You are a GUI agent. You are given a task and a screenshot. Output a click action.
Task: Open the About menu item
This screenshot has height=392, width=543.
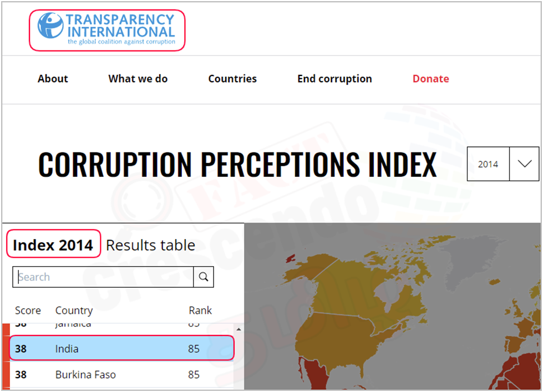[53, 79]
